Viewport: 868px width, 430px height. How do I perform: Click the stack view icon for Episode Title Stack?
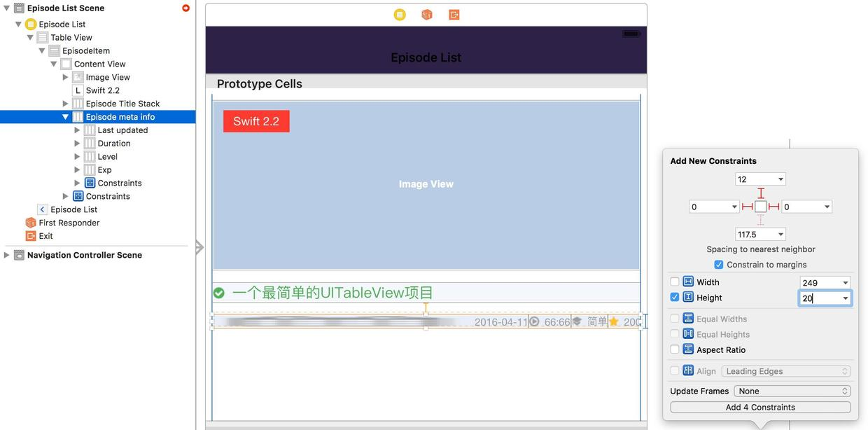(78, 104)
